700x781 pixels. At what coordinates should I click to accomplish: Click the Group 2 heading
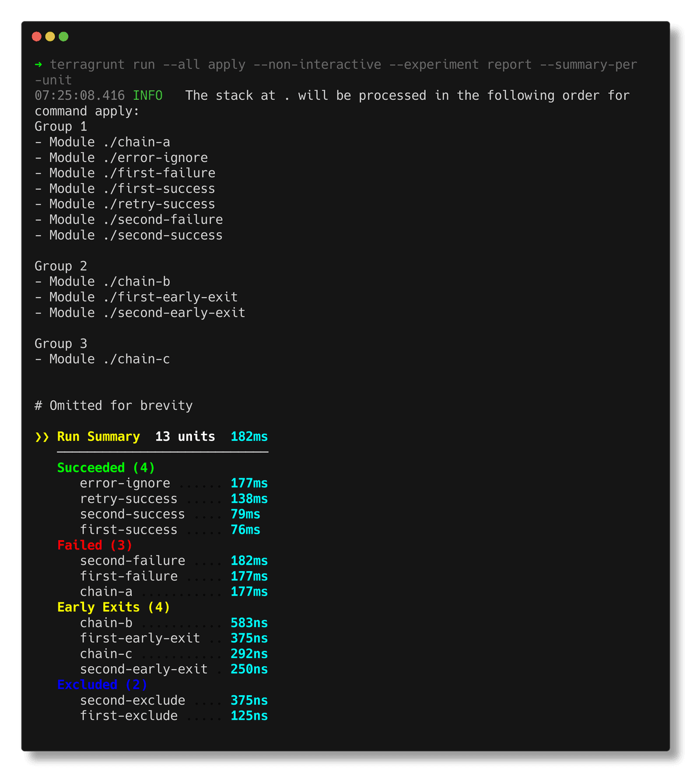click(x=61, y=267)
